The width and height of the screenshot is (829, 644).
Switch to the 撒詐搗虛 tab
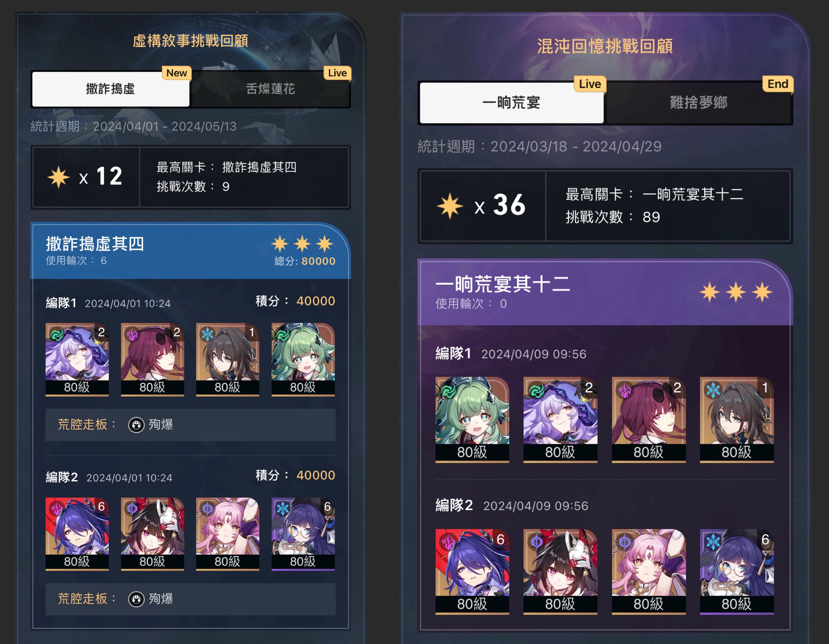click(x=111, y=89)
